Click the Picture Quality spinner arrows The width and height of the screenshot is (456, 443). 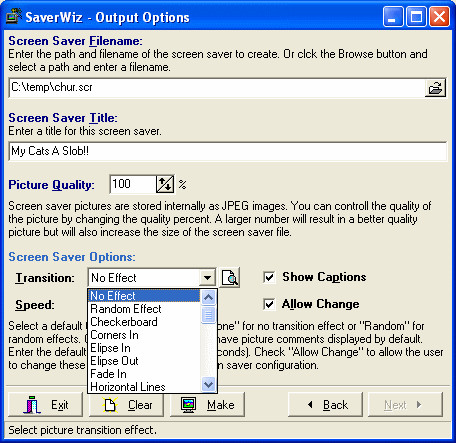pos(165,184)
